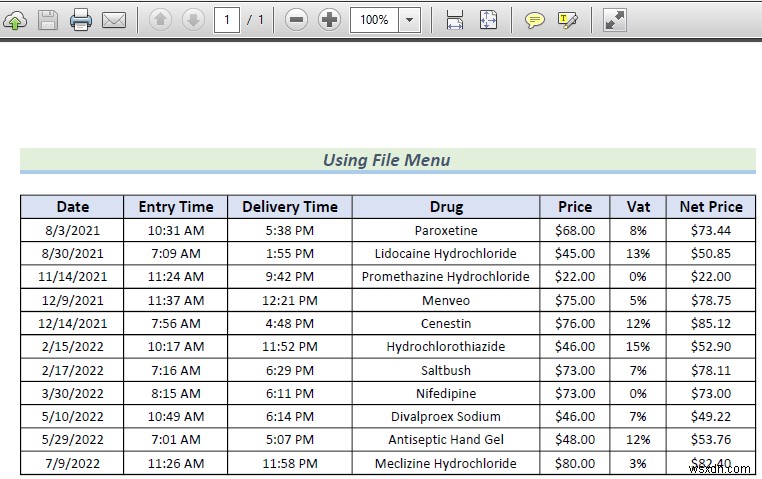Select the date 7/9/2022 cell
This screenshot has width=762, height=479.
click(72, 463)
